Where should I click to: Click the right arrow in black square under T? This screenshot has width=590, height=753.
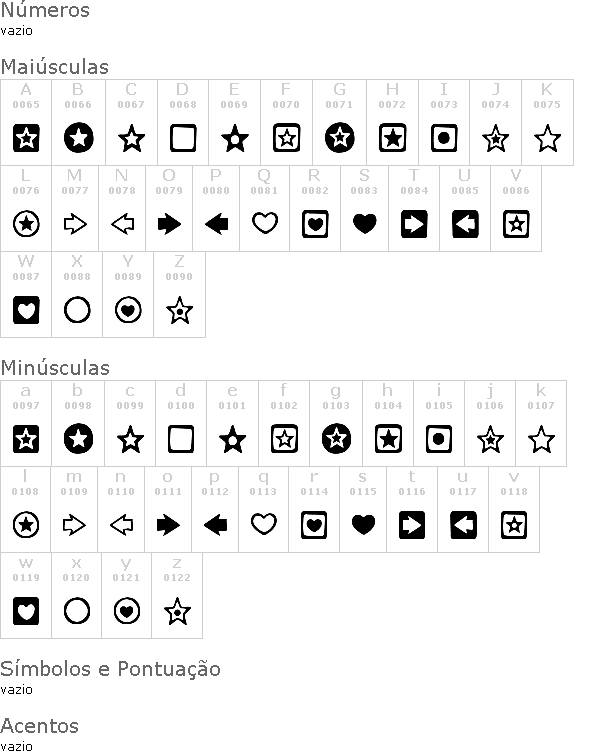tap(414, 224)
